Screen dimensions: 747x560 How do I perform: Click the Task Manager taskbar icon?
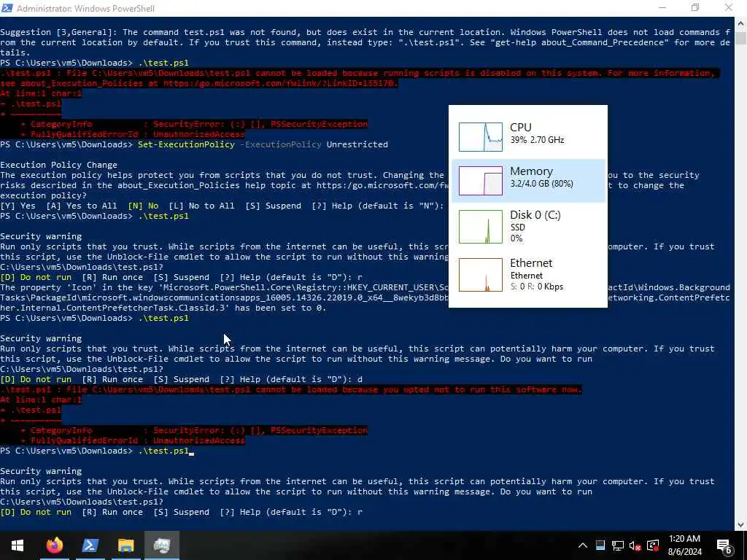(x=162, y=545)
